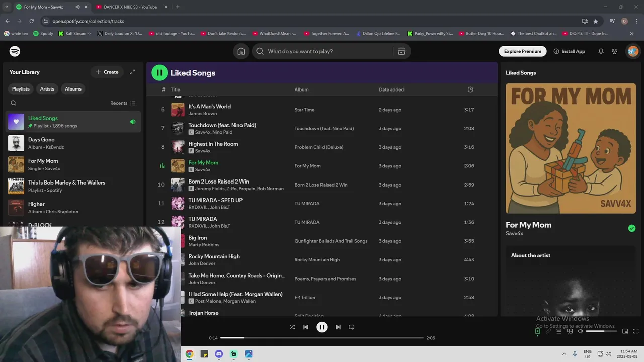
Task: Select Liked Songs in the library
Action: [x=73, y=122]
